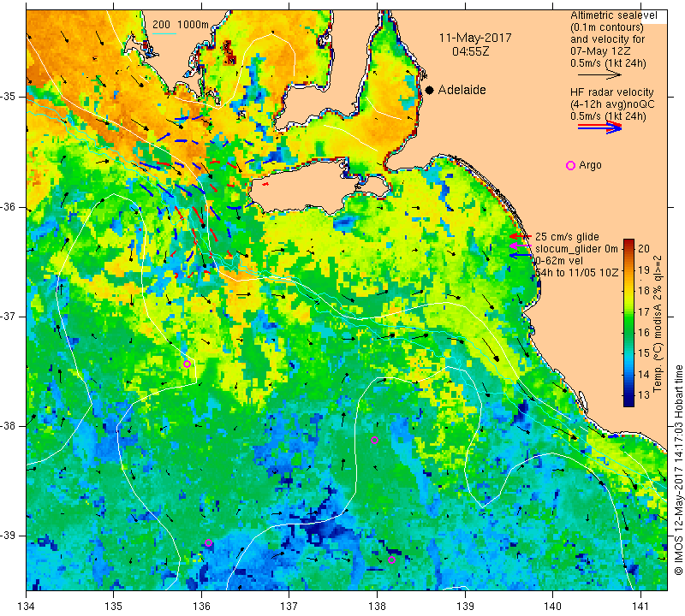This screenshot has width=685, height=616.
Task: Click the 18 degree color bar tick label
Action: (x=644, y=290)
